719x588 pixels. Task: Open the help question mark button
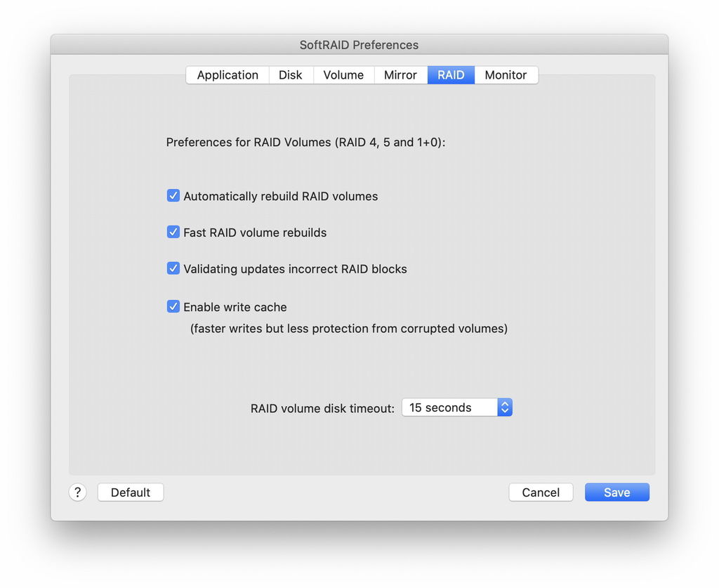pyautogui.click(x=77, y=492)
